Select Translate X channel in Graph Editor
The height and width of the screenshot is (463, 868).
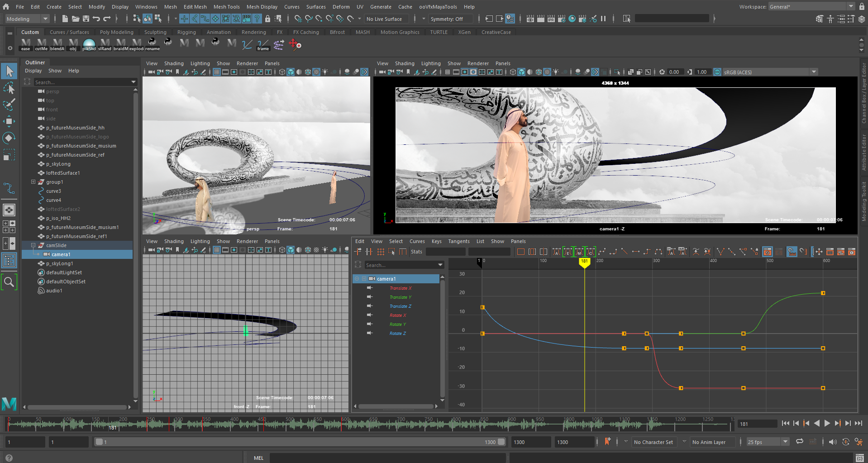[401, 288]
